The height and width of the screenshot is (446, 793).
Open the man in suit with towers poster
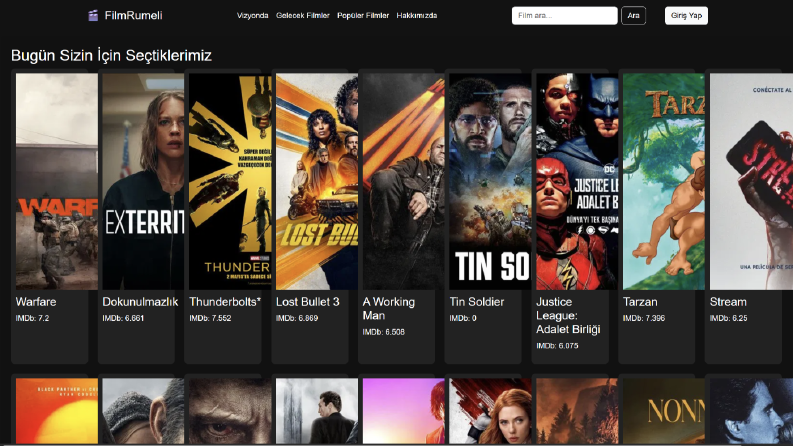pyautogui.click(x=317, y=411)
